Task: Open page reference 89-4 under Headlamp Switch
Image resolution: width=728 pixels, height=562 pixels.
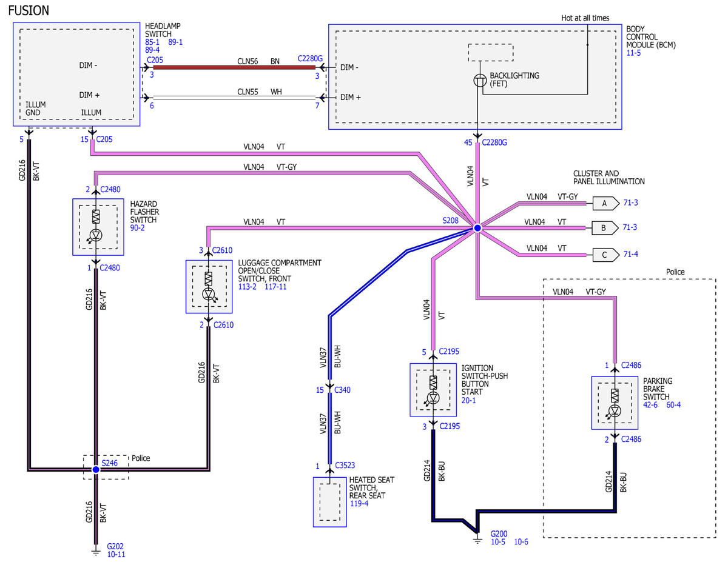Action: tap(152, 50)
